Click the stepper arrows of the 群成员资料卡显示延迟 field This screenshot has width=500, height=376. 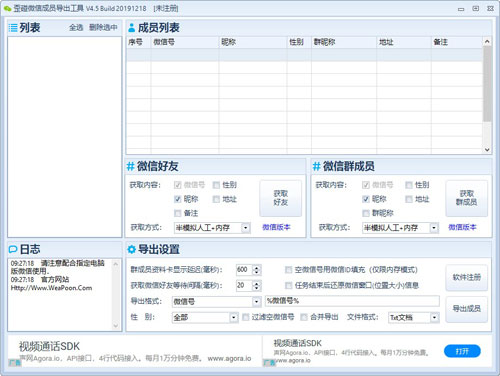257,270
